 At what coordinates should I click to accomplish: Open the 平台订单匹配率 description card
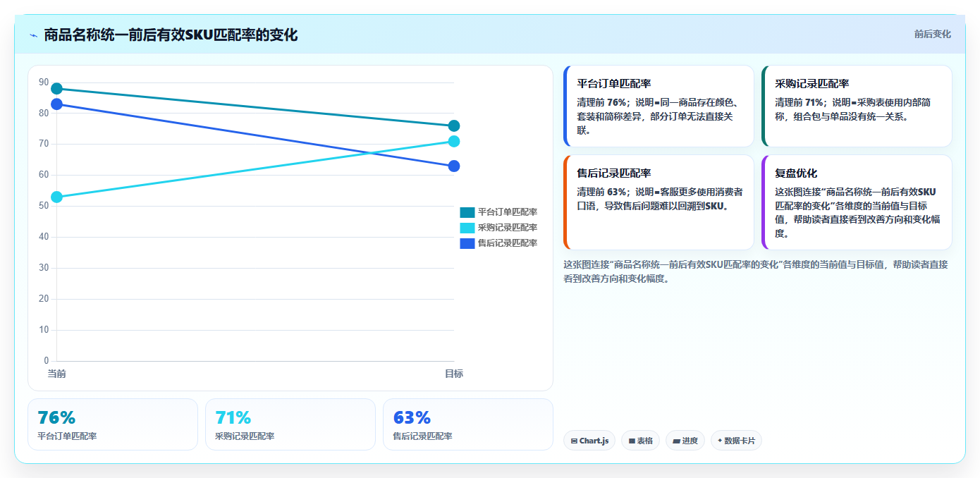(659, 106)
